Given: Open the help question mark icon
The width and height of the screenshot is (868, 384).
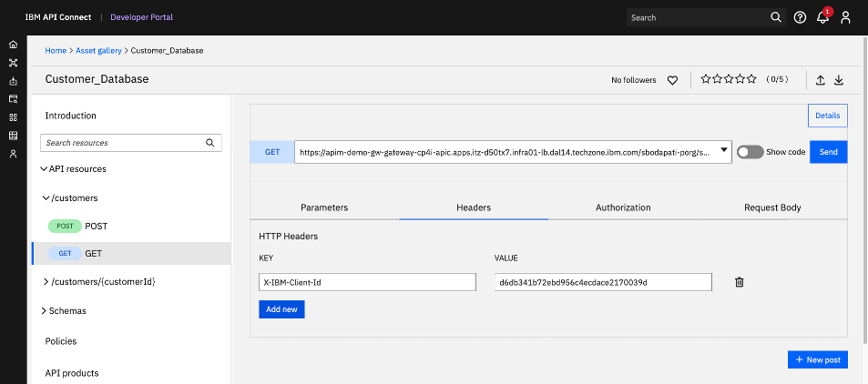Looking at the screenshot, I should [x=800, y=17].
